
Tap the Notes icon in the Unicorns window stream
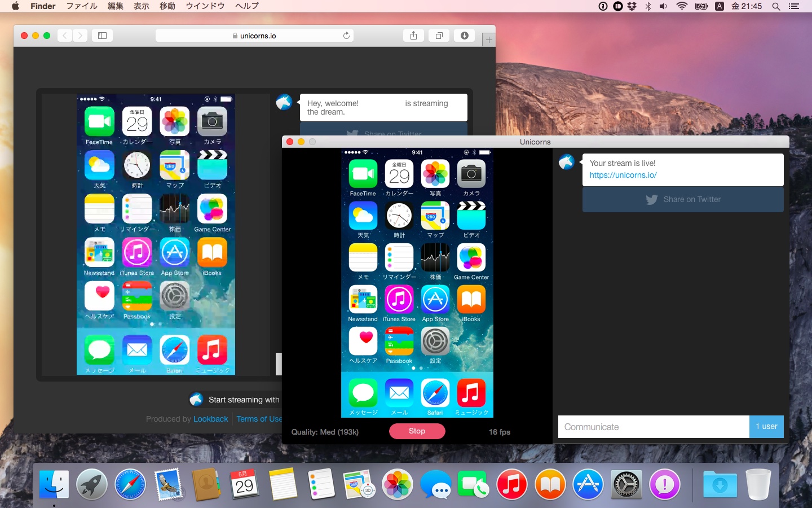(x=363, y=258)
